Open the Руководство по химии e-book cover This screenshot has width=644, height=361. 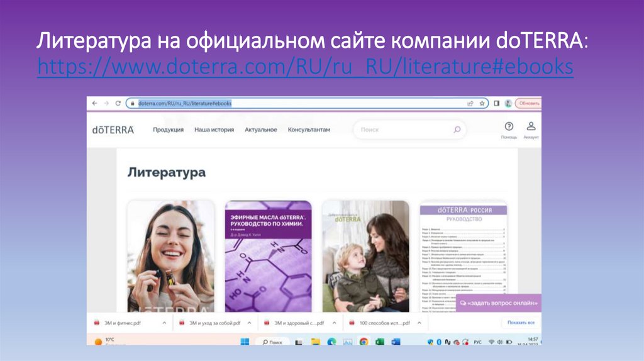coord(268,256)
